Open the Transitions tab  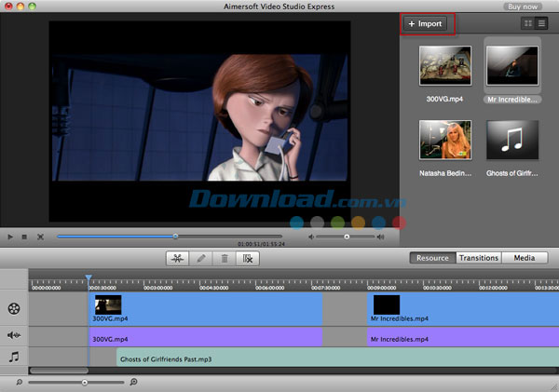coord(479,258)
